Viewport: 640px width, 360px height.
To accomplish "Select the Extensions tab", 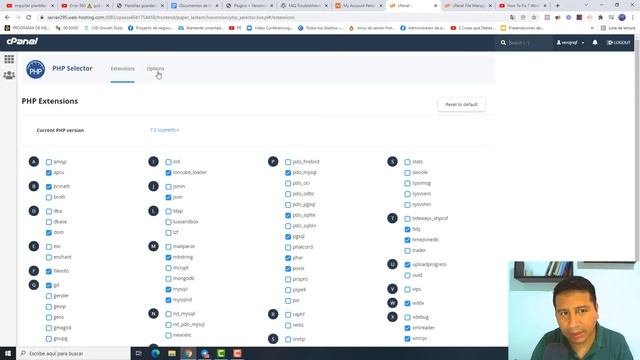I will (x=122, y=69).
